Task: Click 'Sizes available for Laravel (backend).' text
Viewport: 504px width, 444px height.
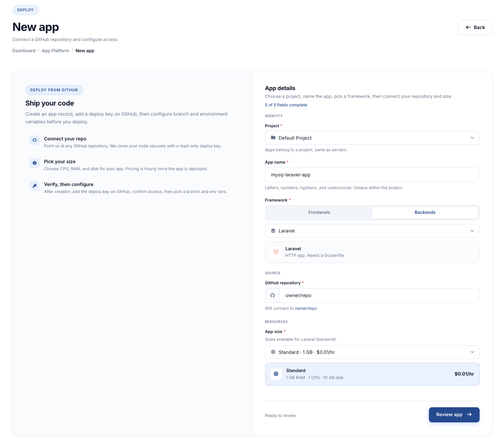Action: pos(301,340)
